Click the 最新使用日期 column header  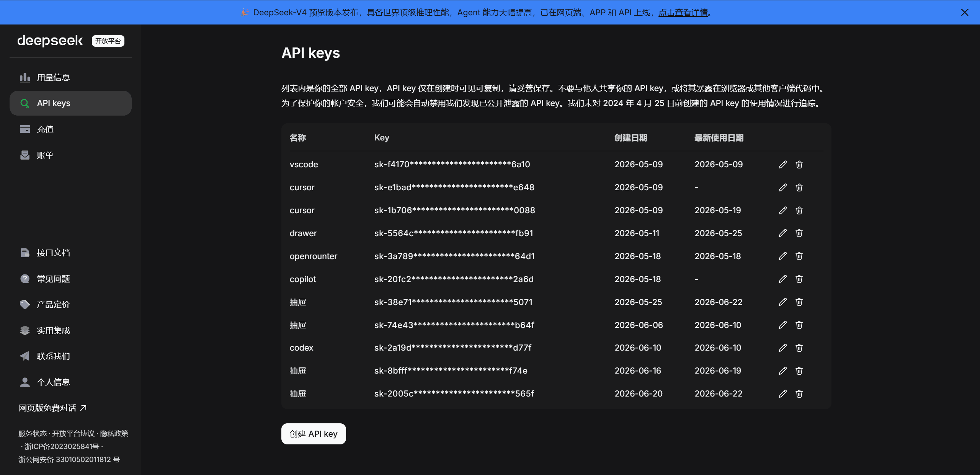pyautogui.click(x=719, y=138)
